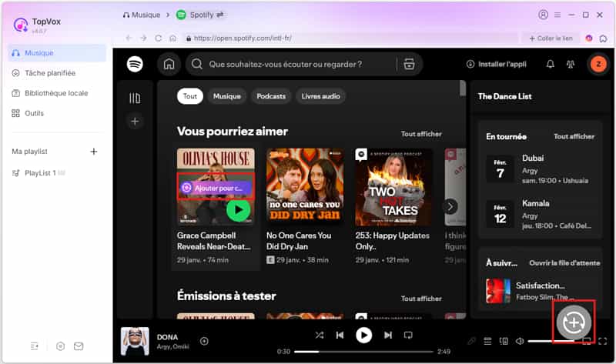Click the Spotify home button
The width and height of the screenshot is (616, 364).
[169, 64]
